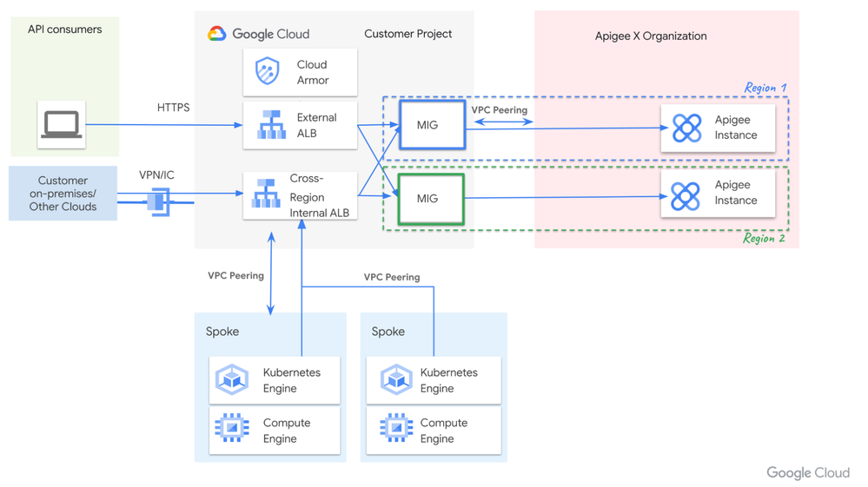Click VPC Peering label above left Spoke
The image size is (868, 487).
(x=235, y=275)
